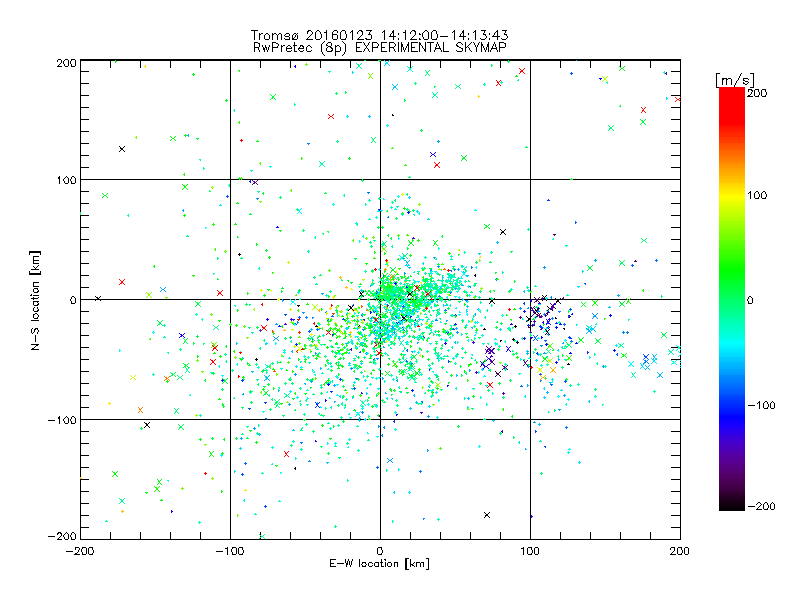The width and height of the screenshot is (800, 600).
Task: Click the "0" tick label on the N-S axis
Action: [x=73, y=300]
